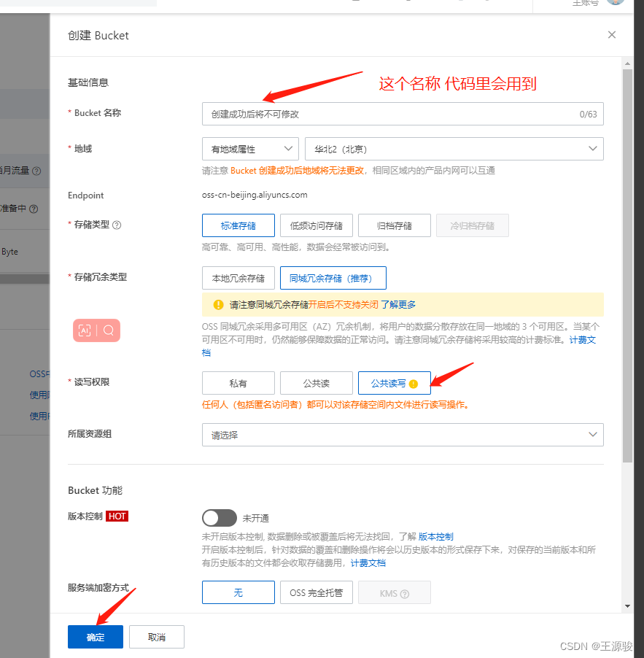
Task: Click the OSS link in the background page
Action: [39, 374]
